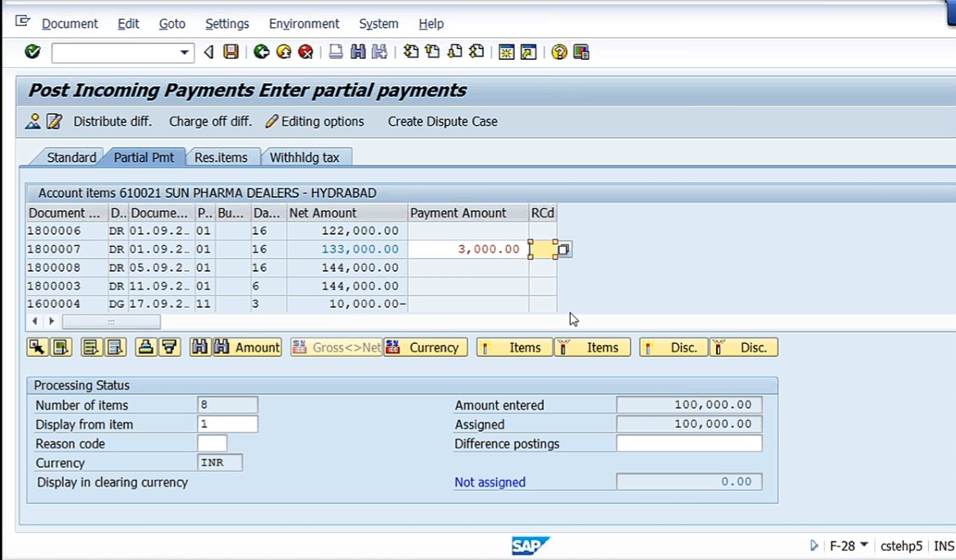The height and width of the screenshot is (560, 956).
Task: Click the Reason code input field
Action: 212,443
